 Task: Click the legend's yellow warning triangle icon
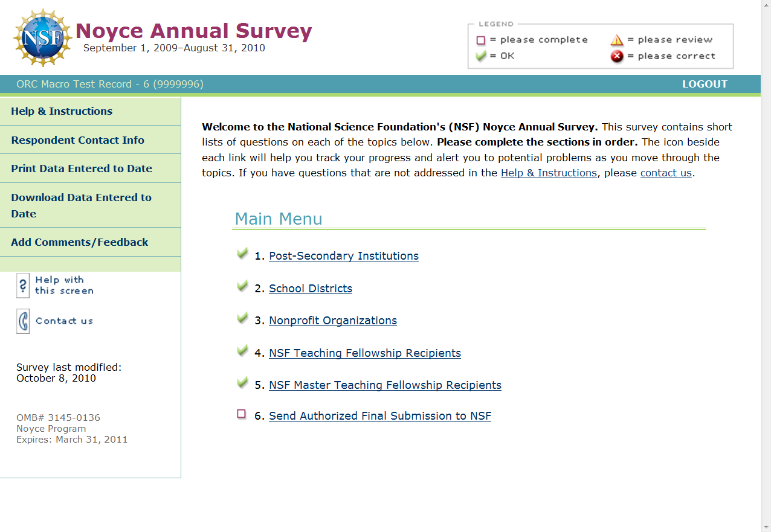616,40
